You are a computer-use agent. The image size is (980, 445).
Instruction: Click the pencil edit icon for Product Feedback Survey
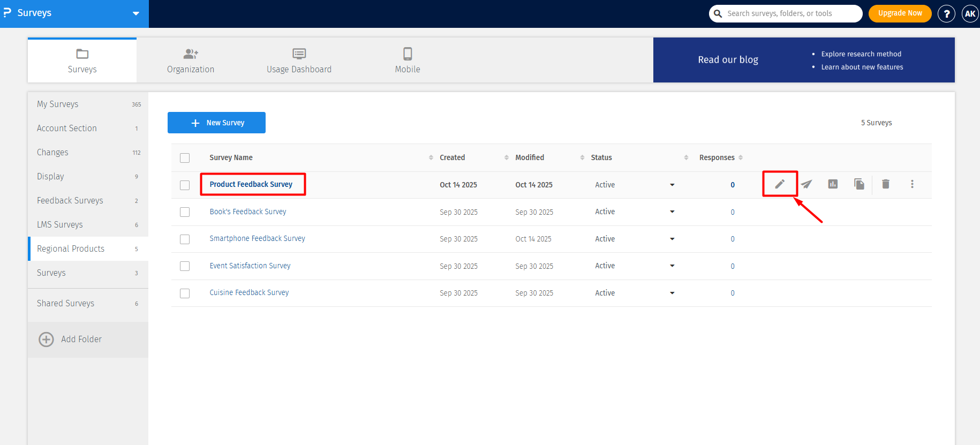tap(780, 184)
